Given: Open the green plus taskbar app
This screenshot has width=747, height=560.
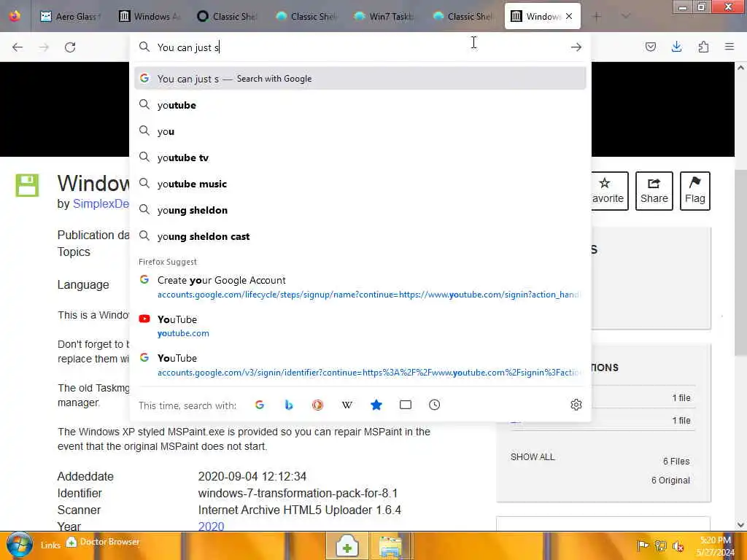Looking at the screenshot, I should tap(347, 546).
